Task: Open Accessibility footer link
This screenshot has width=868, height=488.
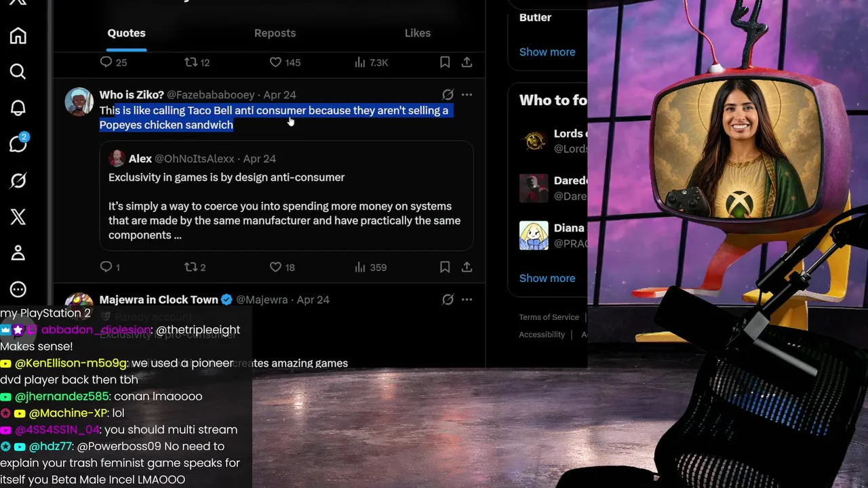Action: 542,335
